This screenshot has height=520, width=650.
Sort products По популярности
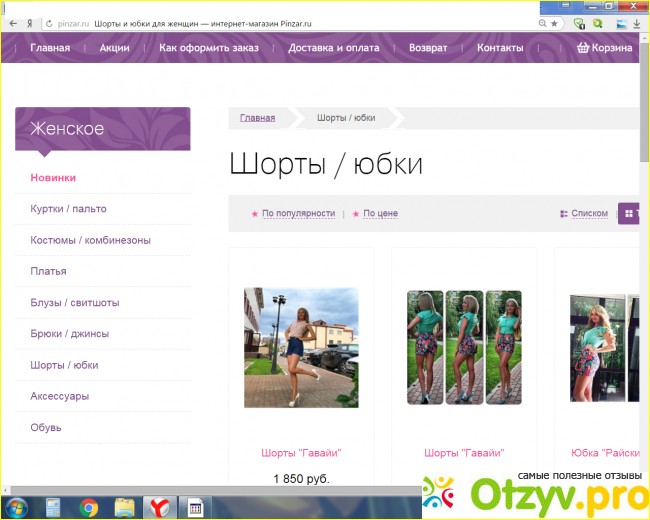click(297, 213)
